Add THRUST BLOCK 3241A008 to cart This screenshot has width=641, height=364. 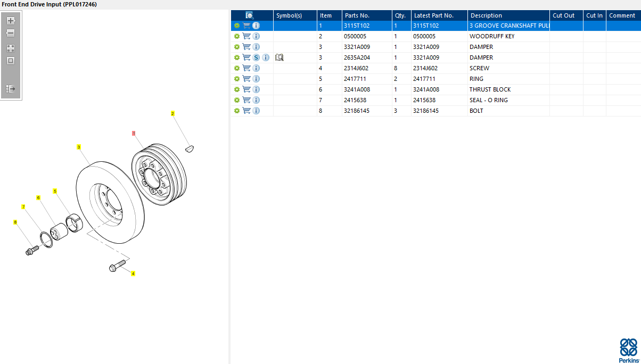tap(246, 89)
